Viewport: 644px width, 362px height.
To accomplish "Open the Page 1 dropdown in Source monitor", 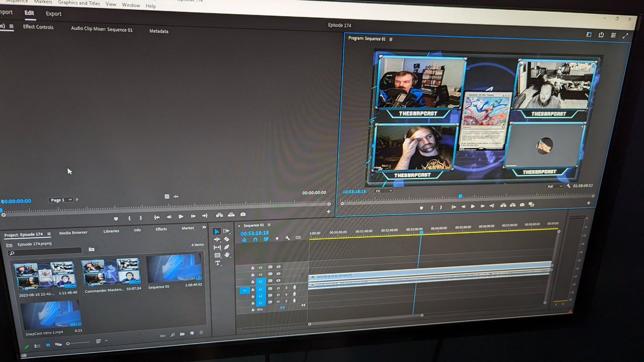I will (61, 200).
